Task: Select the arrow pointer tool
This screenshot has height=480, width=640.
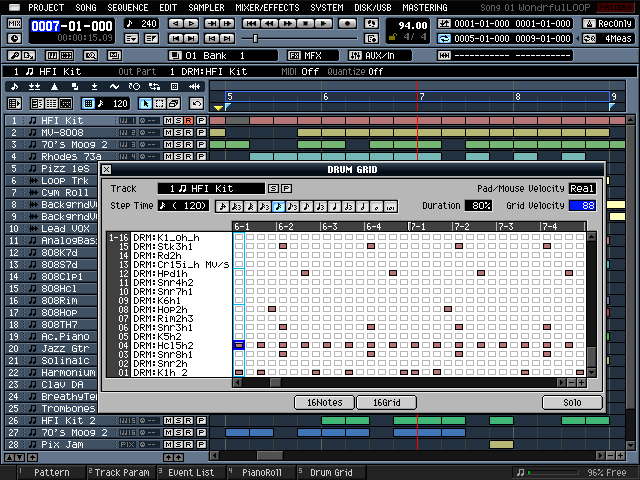Action: 145,104
